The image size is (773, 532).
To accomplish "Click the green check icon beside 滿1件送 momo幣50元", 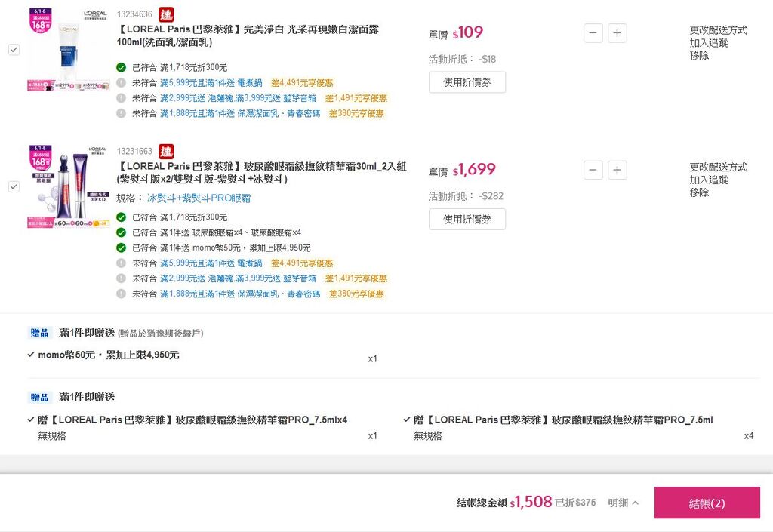I will click(x=122, y=248).
